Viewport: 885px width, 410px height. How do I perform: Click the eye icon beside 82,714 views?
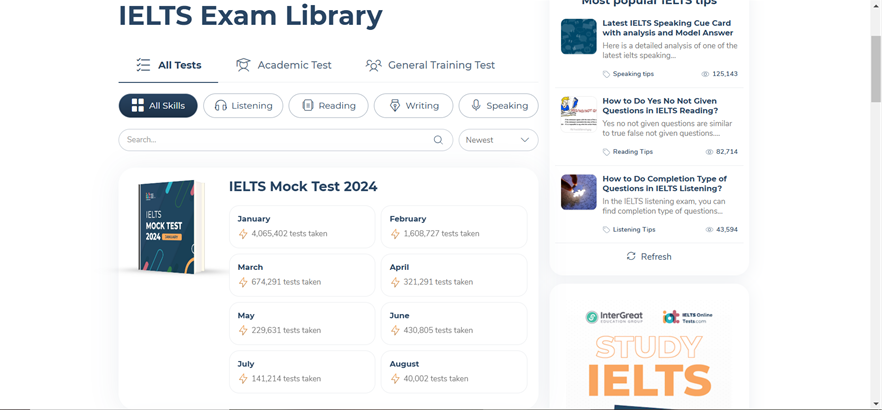tap(709, 152)
